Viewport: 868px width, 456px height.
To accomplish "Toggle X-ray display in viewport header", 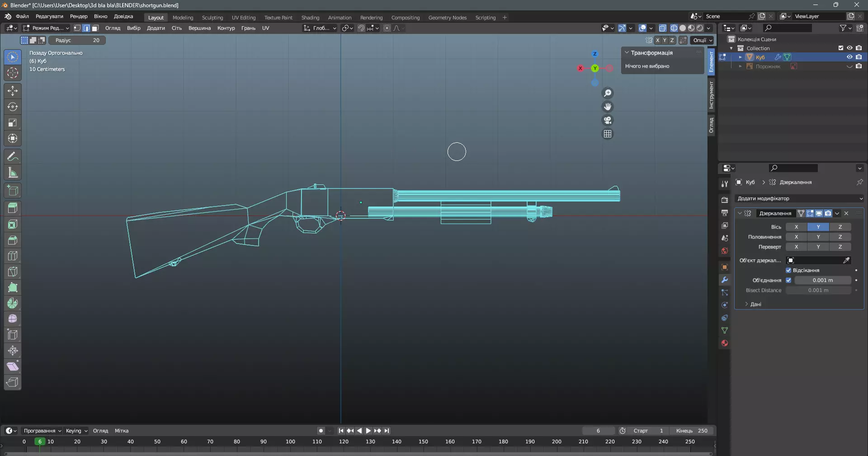I will pos(662,28).
